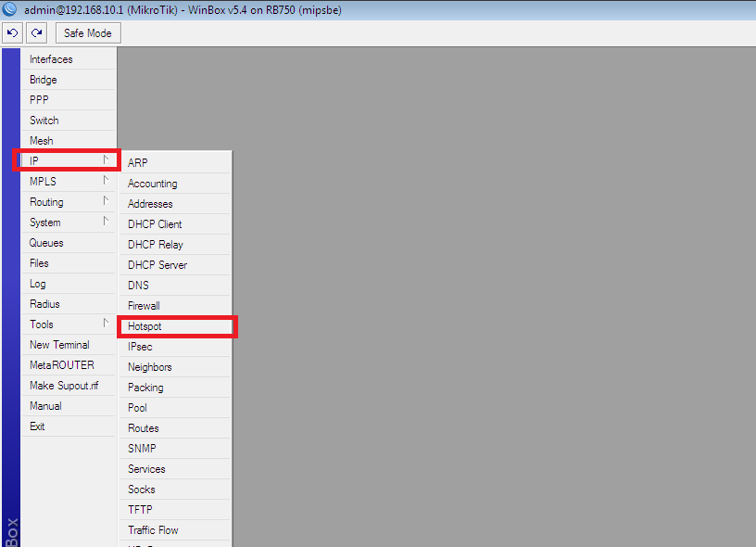Expand the System submenu

[x=69, y=222]
